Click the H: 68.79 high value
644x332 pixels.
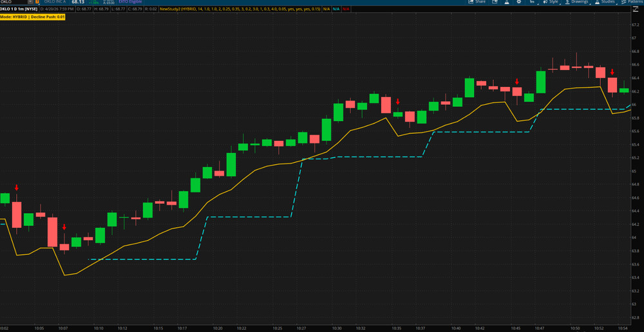101,9
